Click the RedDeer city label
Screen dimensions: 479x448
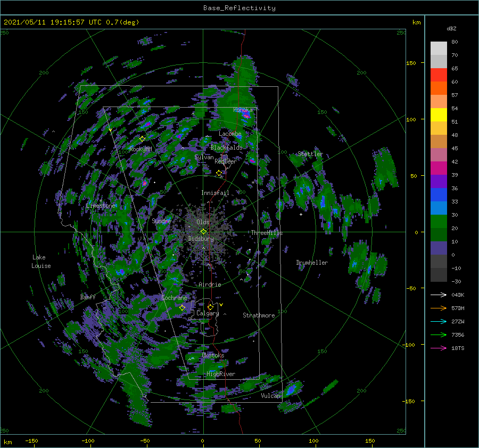226,161
